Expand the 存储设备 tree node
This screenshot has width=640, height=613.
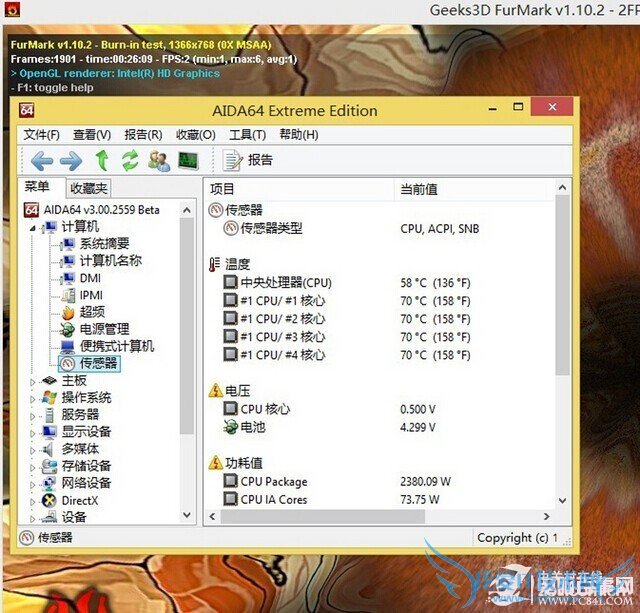click(33, 468)
